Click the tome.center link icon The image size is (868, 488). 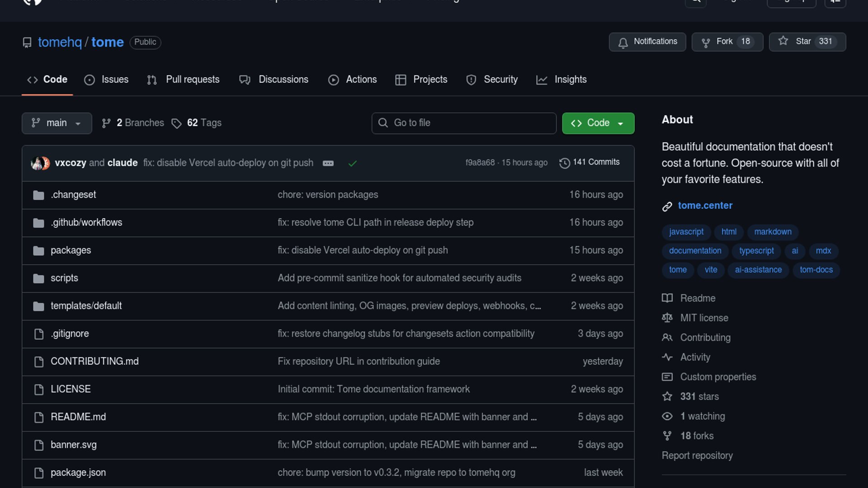pyautogui.click(x=667, y=206)
